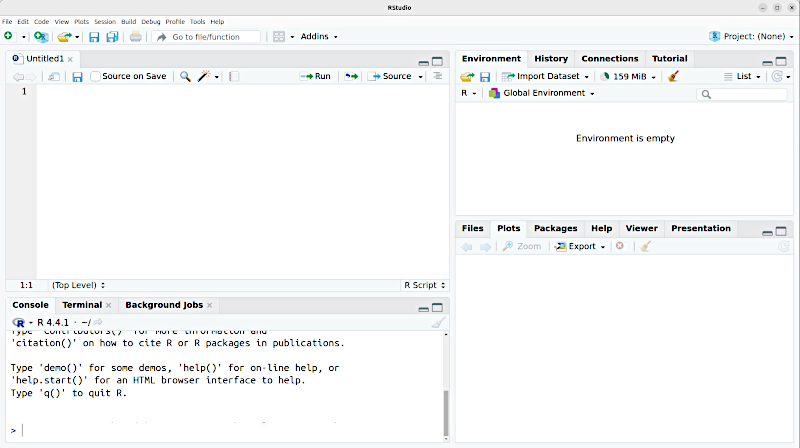Open the R Script file type selector

pyautogui.click(x=421, y=285)
